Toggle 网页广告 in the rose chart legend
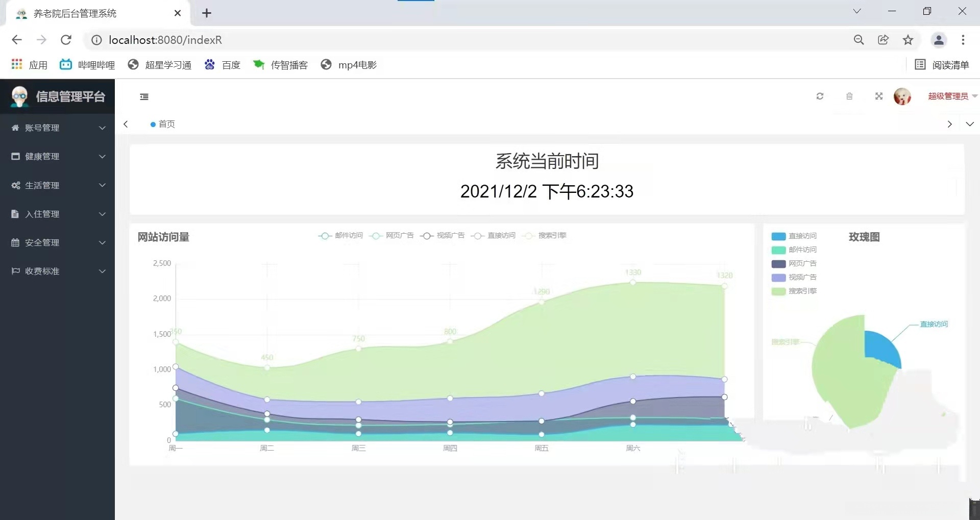Image resolution: width=980 pixels, height=520 pixels. [794, 264]
